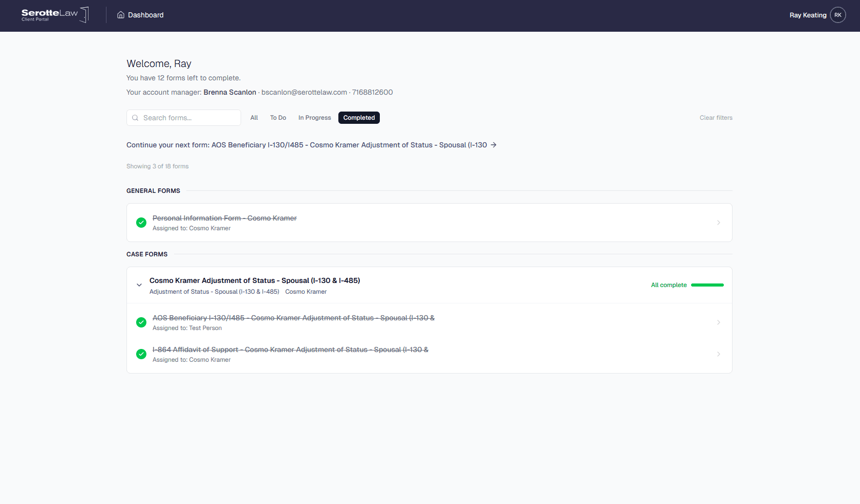Click the case subtitle Cosmo Kramer tag
The image size is (860, 504).
point(306,292)
